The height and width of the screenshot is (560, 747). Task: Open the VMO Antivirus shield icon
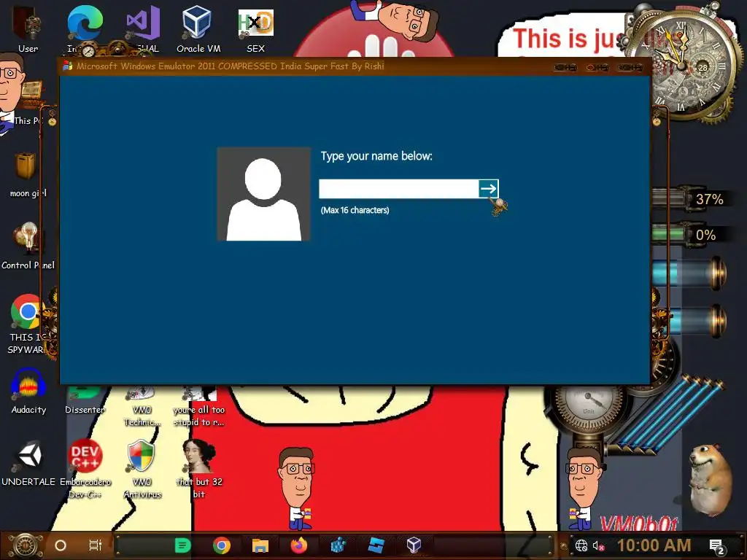142,469
